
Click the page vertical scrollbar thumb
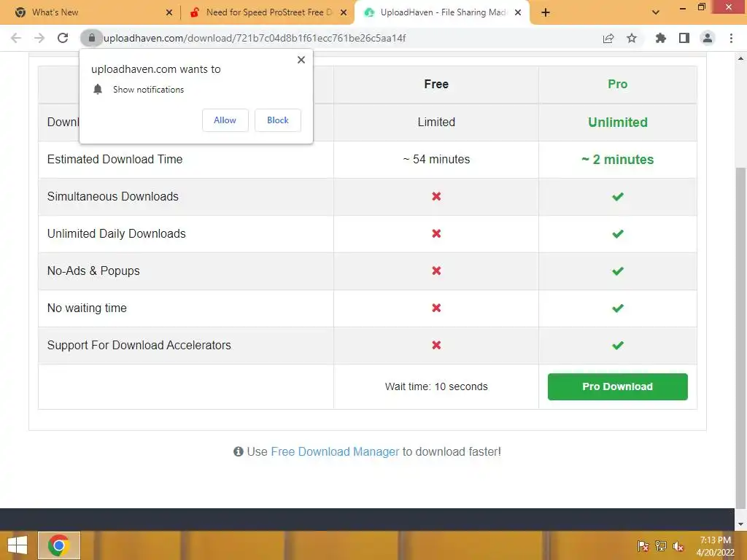point(740,338)
